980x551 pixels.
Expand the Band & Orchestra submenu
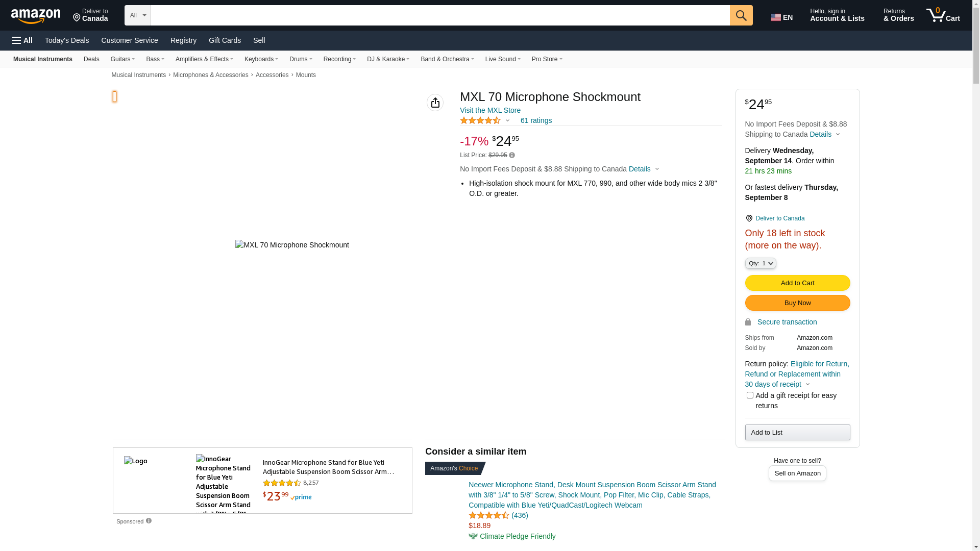[x=447, y=59]
